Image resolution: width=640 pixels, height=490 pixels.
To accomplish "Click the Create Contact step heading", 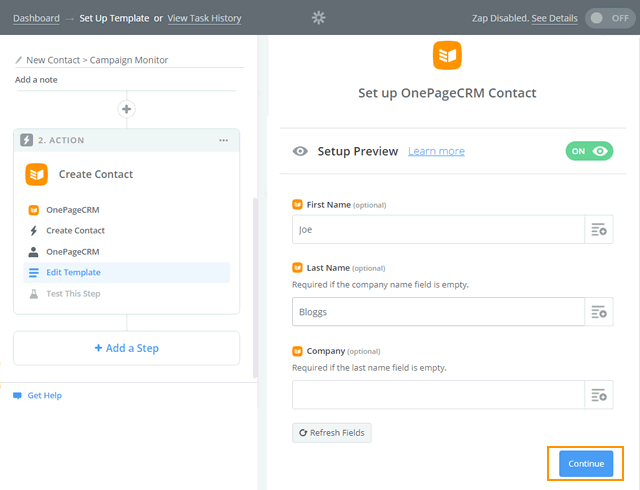I will pyautogui.click(x=96, y=174).
